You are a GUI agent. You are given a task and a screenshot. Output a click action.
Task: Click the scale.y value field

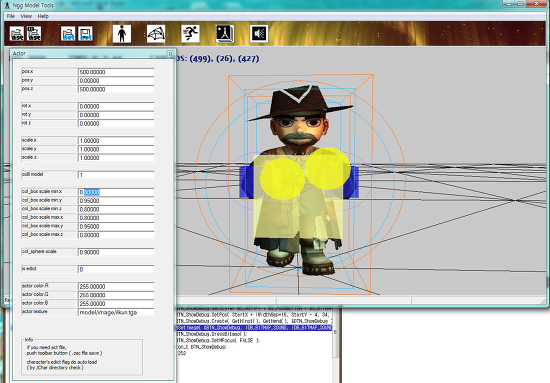tap(116, 149)
